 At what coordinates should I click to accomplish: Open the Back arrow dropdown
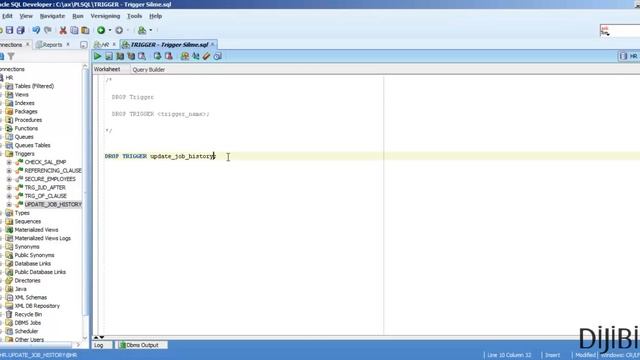click(110, 30)
